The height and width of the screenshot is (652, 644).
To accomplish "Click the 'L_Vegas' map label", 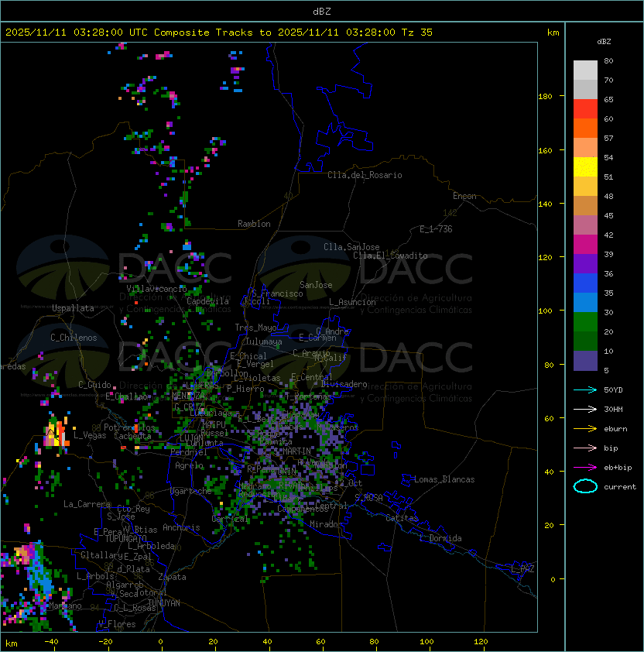I will pyautogui.click(x=90, y=435).
